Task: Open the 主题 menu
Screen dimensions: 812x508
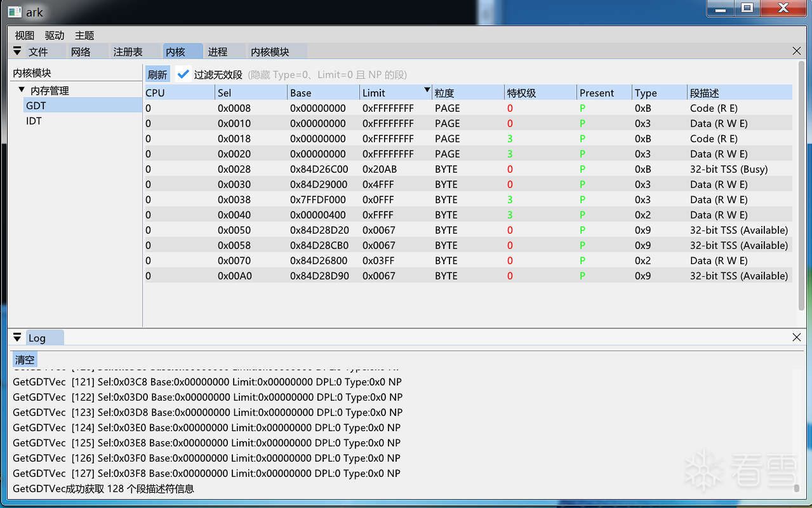Action: pos(84,36)
